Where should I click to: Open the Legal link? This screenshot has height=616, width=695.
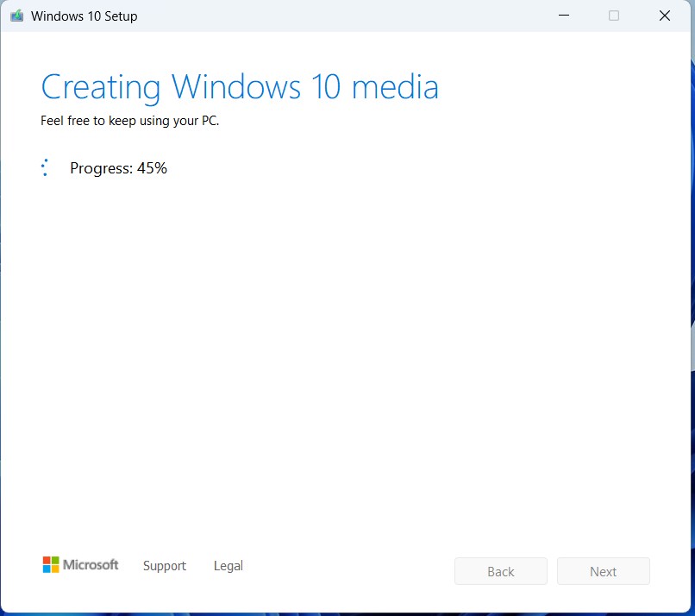point(229,566)
